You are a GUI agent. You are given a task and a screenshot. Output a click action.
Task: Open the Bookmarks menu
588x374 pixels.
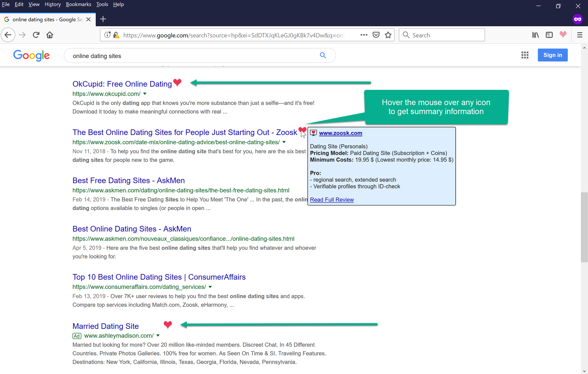pyautogui.click(x=78, y=4)
